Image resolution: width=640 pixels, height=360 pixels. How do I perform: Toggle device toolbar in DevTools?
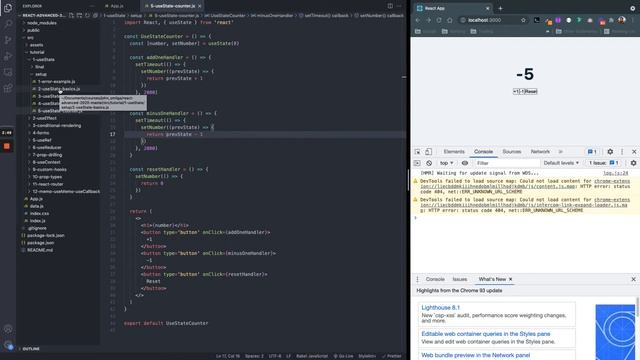428,151
